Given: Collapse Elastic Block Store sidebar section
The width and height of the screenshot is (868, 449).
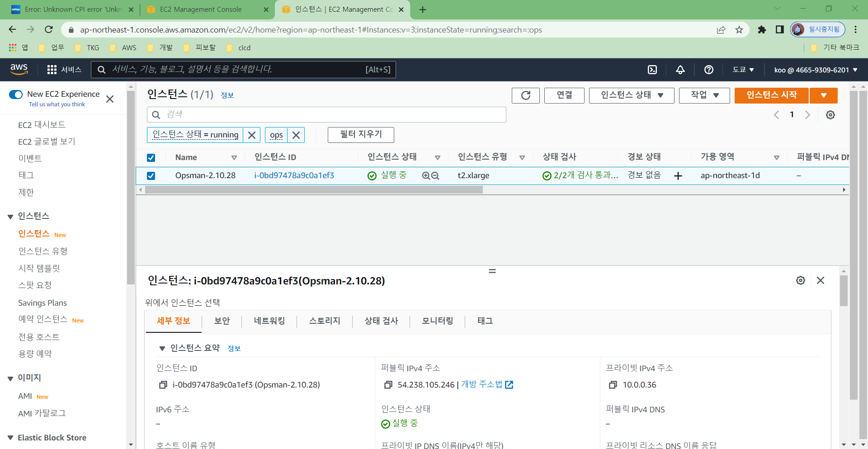Looking at the screenshot, I should pyautogui.click(x=10, y=438).
